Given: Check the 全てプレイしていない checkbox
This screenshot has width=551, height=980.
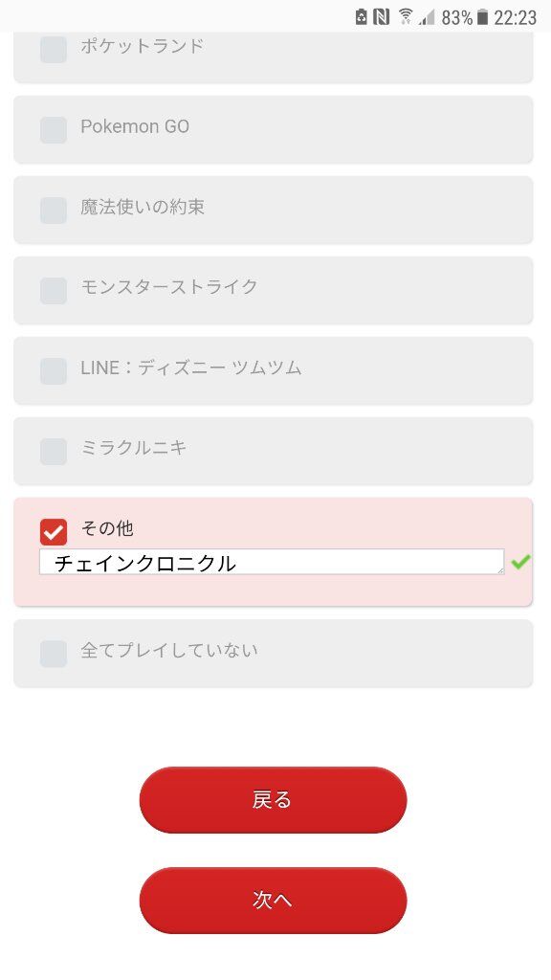Looking at the screenshot, I should tap(54, 654).
